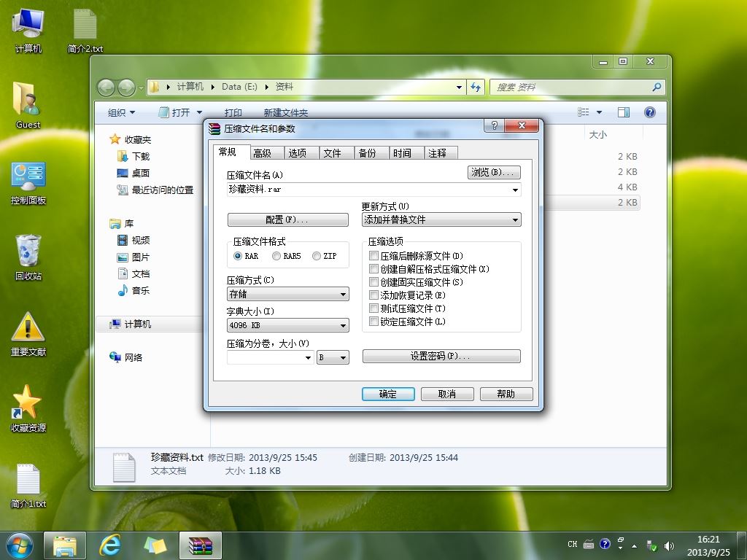Open the 注释 tab

438,153
